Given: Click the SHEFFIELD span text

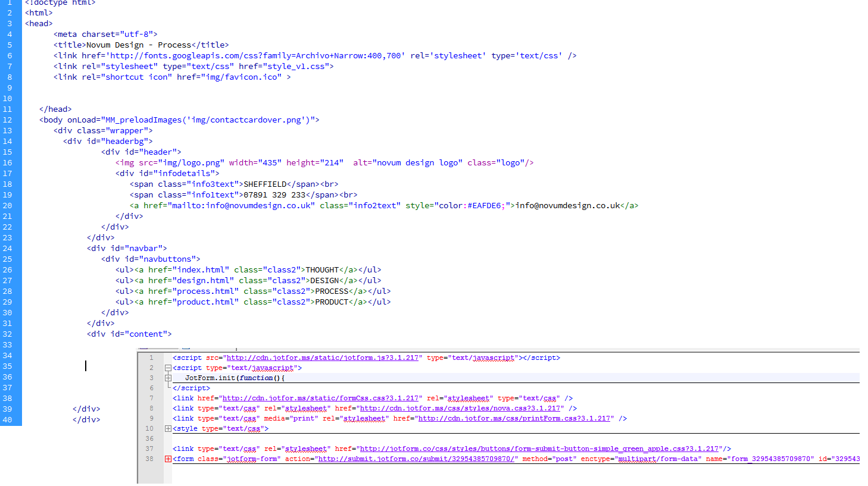Looking at the screenshot, I should [265, 184].
